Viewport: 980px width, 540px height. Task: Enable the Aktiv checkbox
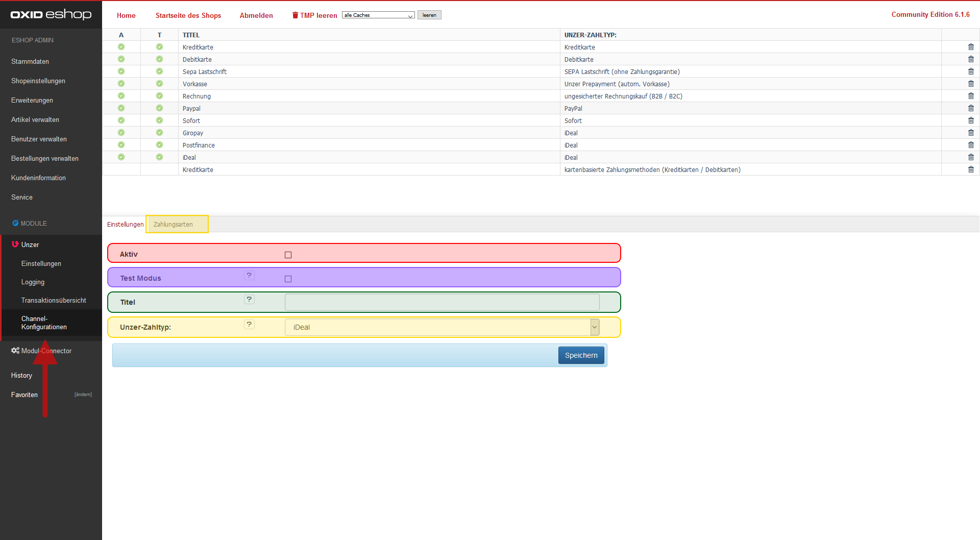[x=288, y=255]
